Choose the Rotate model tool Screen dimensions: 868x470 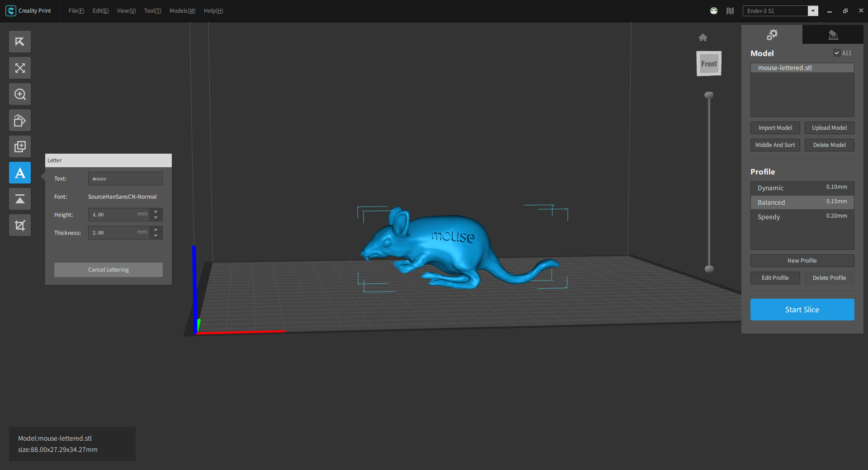pyautogui.click(x=20, y=121)
